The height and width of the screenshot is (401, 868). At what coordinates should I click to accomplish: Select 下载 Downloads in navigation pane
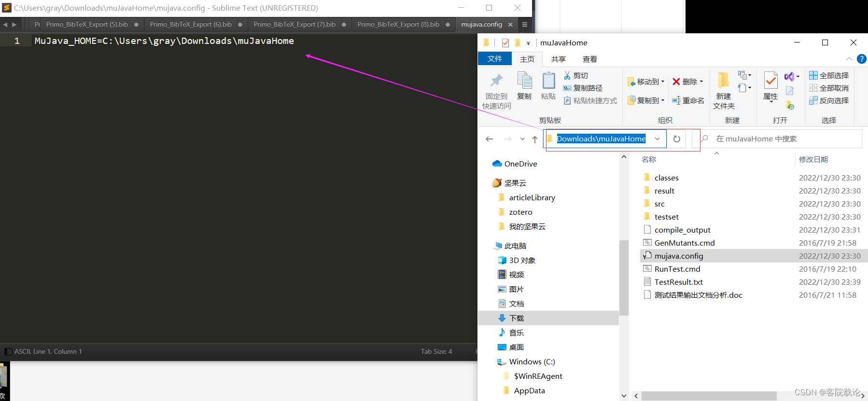[548, 318]
